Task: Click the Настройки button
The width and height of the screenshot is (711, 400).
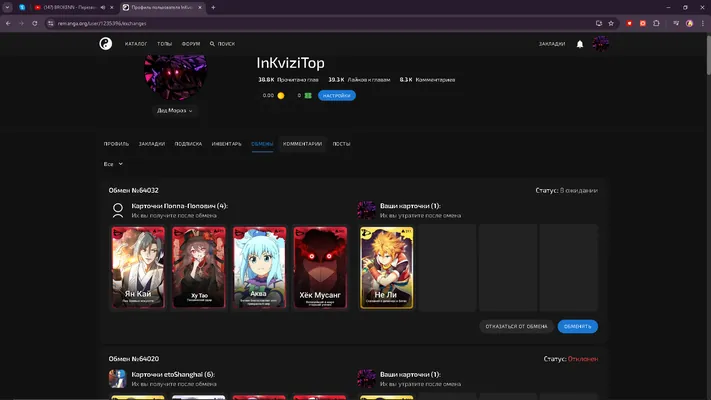Action: tap(336, 96)
